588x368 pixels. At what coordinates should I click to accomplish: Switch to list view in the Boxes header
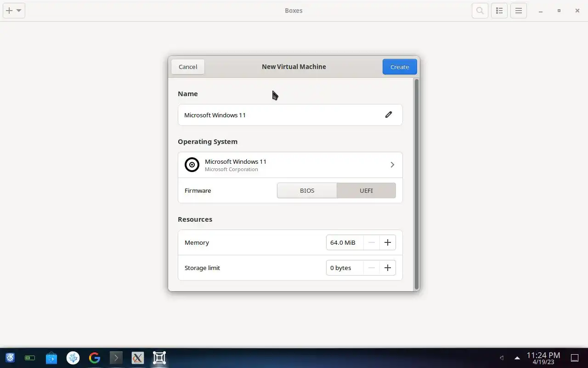tap(499, 11)
